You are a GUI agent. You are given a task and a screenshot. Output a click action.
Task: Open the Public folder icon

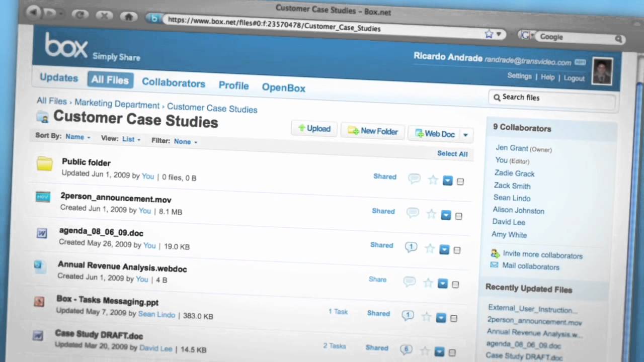pyautogui.click(x=44, y=163)
